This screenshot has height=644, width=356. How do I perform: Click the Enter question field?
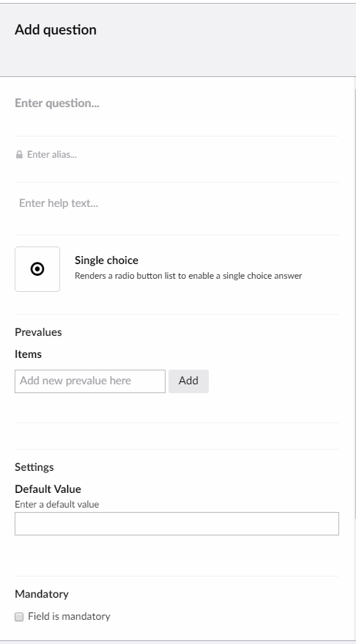tap(177, 103)
